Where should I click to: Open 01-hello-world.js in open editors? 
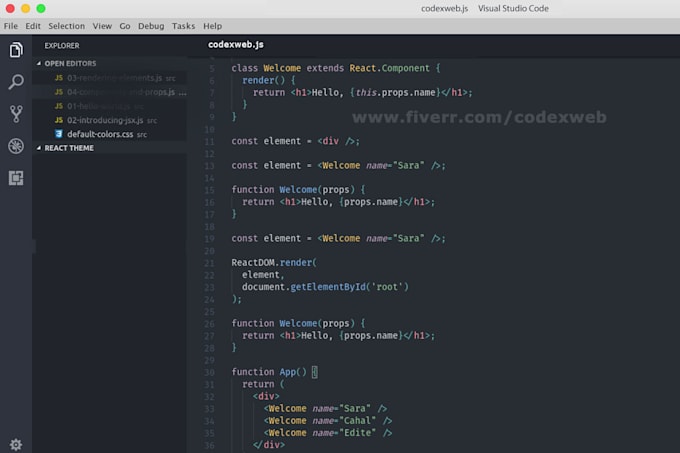[111, 106]
